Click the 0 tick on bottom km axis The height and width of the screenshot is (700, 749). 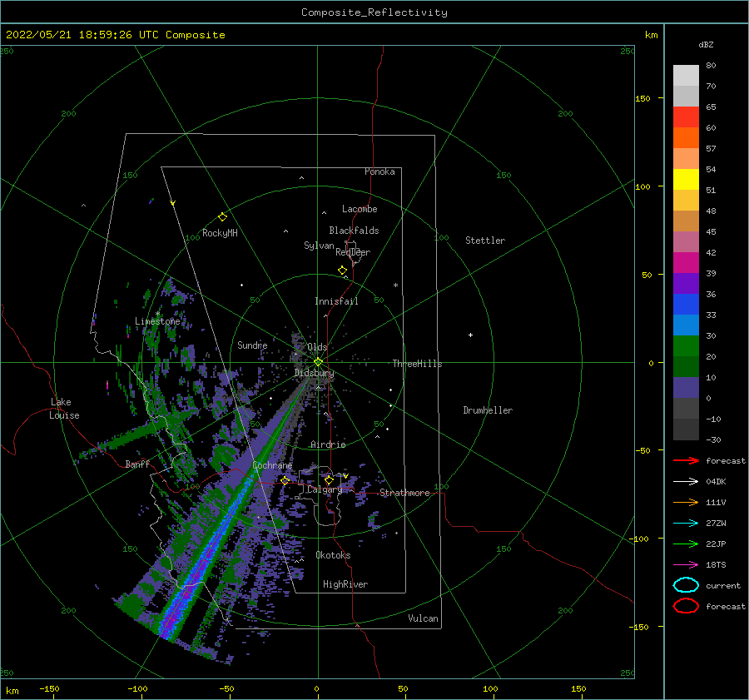pyautogui.click(x=317, y=688)
